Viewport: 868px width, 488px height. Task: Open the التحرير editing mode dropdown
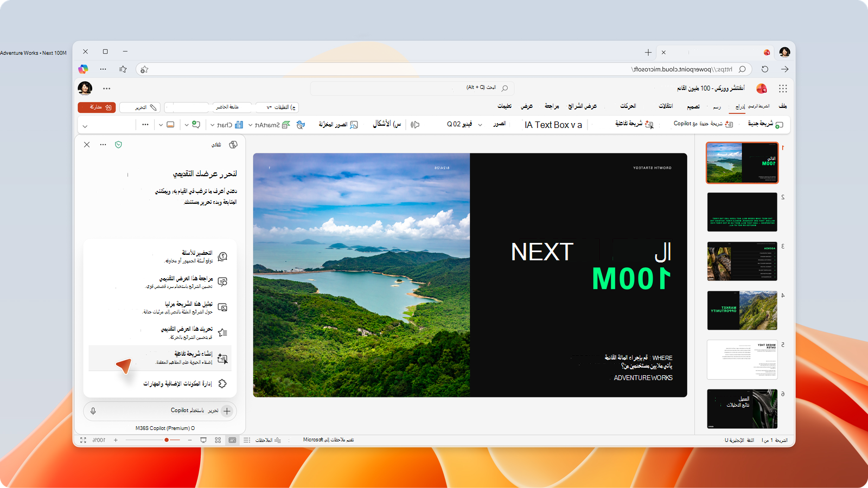tap(139, 107)
